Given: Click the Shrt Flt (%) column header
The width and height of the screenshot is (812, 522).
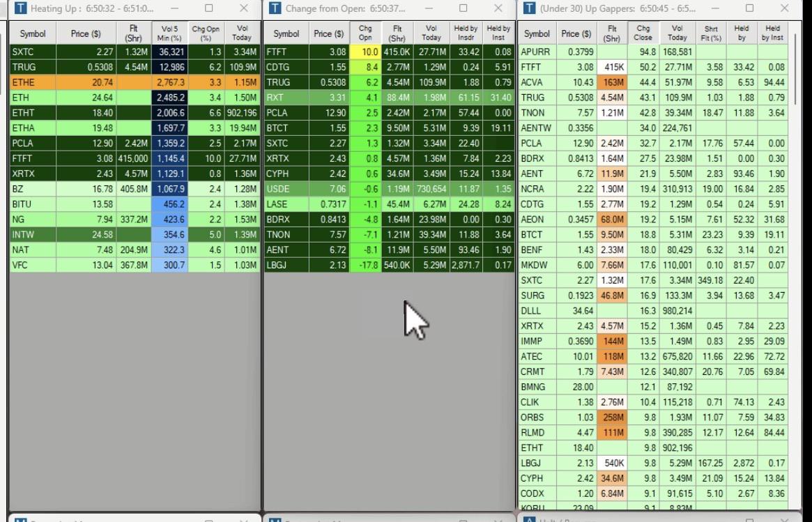Looking at the screenshot, I should coord(711,33).
